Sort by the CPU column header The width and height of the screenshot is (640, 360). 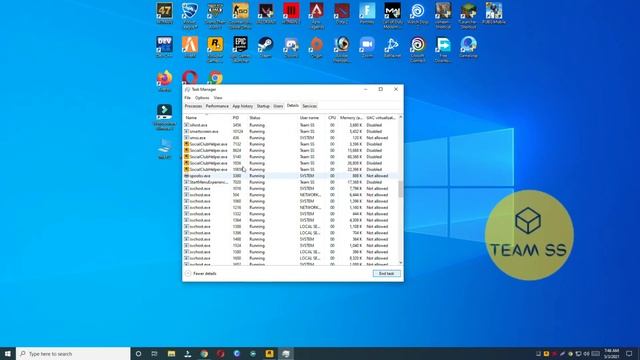(x=332, y=118)
